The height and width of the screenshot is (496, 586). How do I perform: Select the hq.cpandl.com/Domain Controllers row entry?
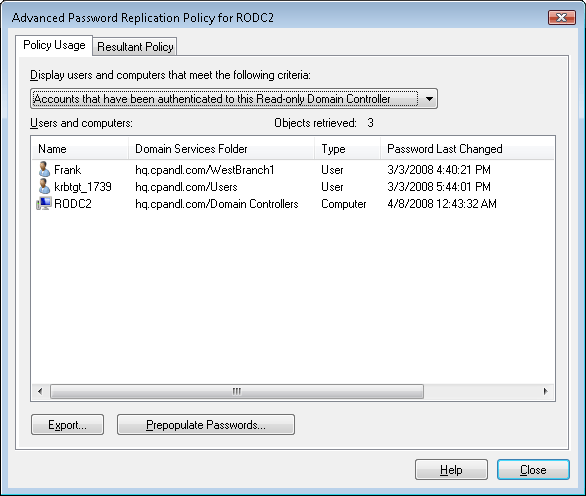pos(217,204)
